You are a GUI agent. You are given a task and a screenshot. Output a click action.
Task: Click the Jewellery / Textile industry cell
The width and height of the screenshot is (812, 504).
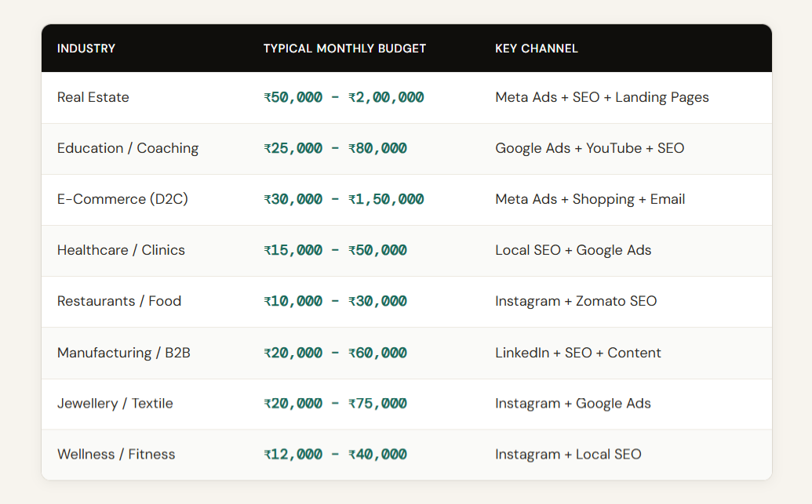click(115, 404)
